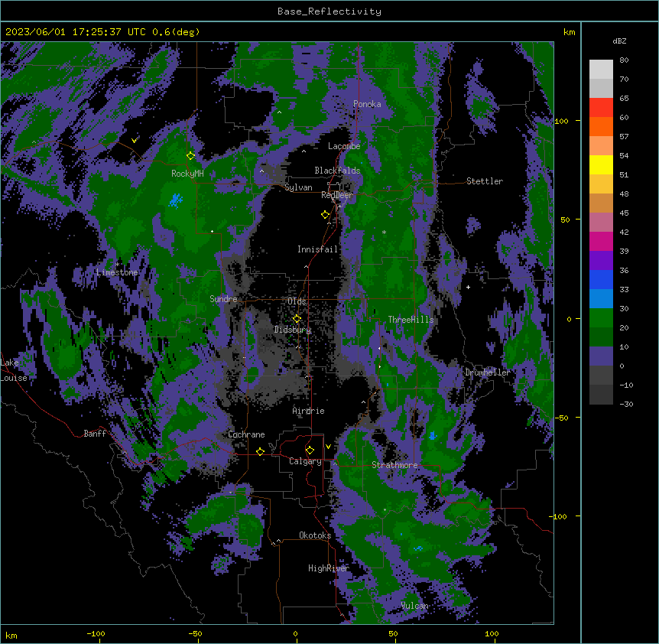Click the blue echo cell northeast of Strathmore
This screenshot has height=644, width=659.
click(x=432, y=435)
